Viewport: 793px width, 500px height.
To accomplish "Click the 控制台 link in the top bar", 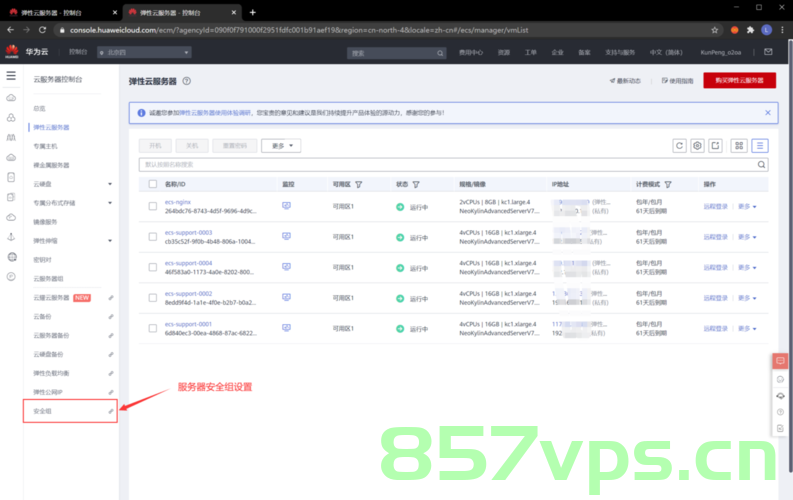I will pyautogui.click(x=78, y=52).
